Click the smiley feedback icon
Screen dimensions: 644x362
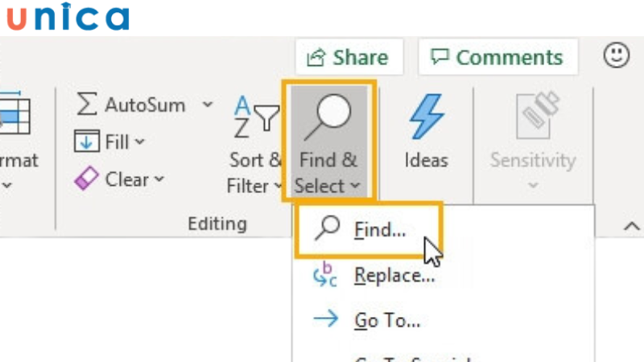[616, 56]
